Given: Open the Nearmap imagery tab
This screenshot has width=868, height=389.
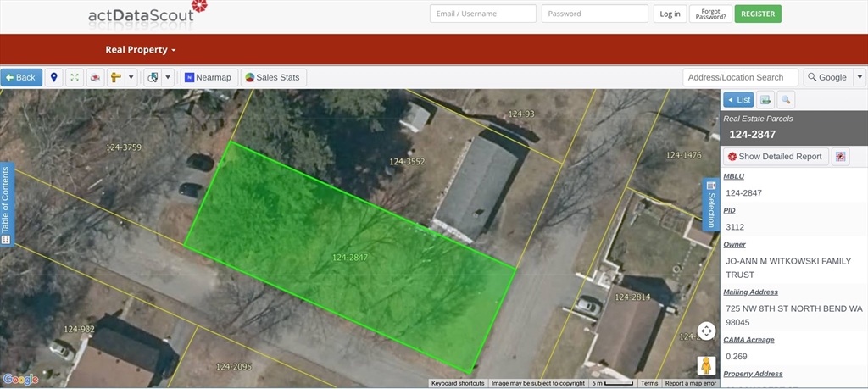Looking at the screenshot, I should 208,77.
